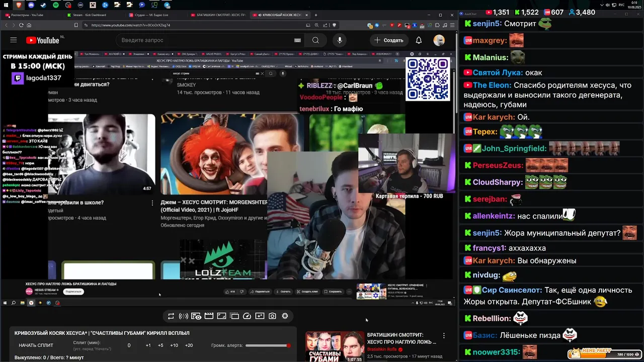Open Spotify from the taskbar

click(x=55, y=5)
